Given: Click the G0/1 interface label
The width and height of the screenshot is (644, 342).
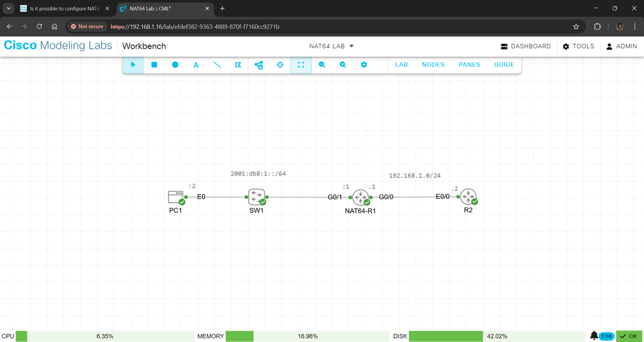Looking at the screenshot, I should click(x=335, y=197).
